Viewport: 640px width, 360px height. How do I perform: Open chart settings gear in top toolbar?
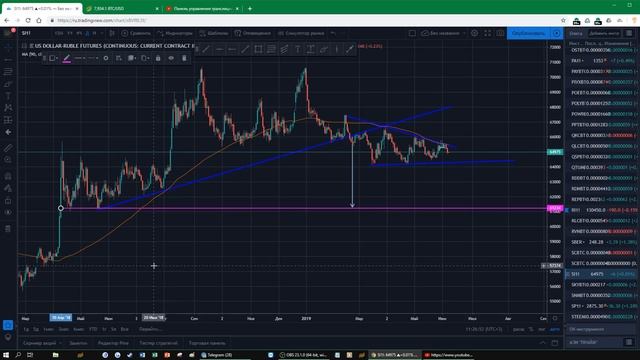pos(474,33)
